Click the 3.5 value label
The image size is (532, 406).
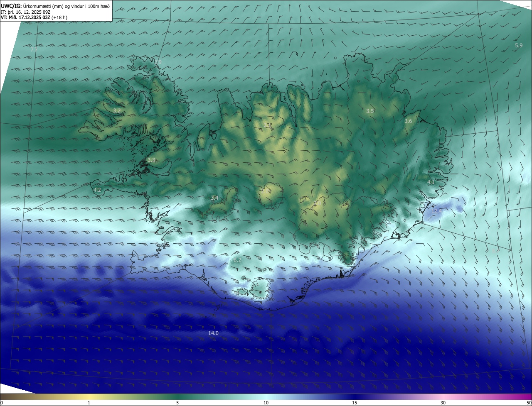370,111
